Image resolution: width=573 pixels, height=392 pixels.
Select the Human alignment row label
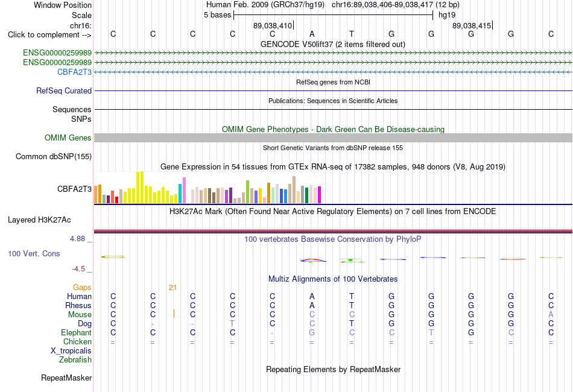pyautogui.click(x=79, y=296)
